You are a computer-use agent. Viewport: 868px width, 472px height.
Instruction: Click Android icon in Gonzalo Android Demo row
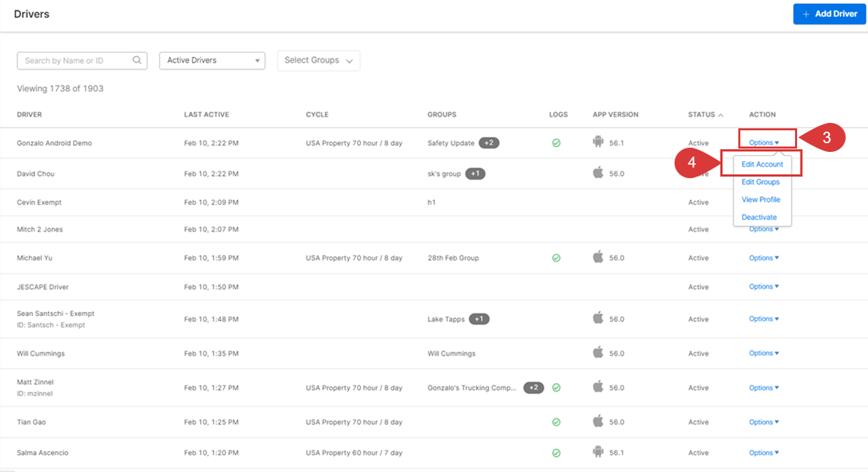click(597, 142)
